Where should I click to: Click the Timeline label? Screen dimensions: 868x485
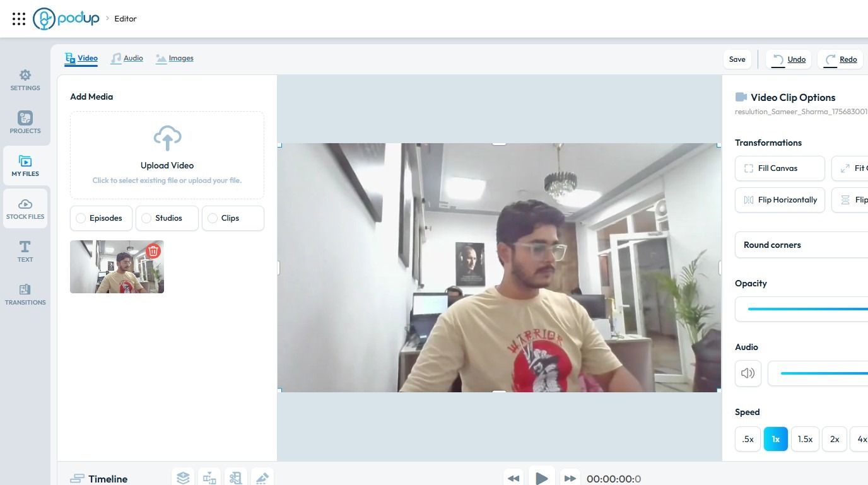[x=108, y=479]
